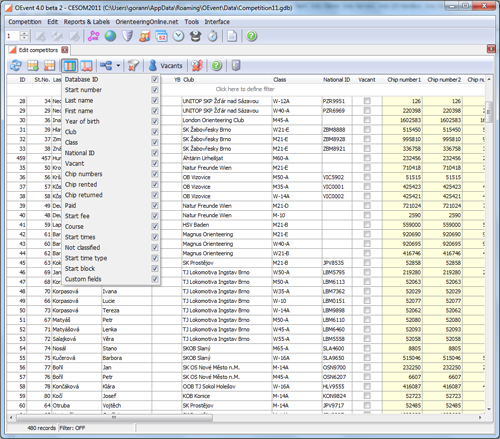The width and height of the screenshot is (500, 439).
Task: Click the add new record icon
Action: click(x=33, y=65)
